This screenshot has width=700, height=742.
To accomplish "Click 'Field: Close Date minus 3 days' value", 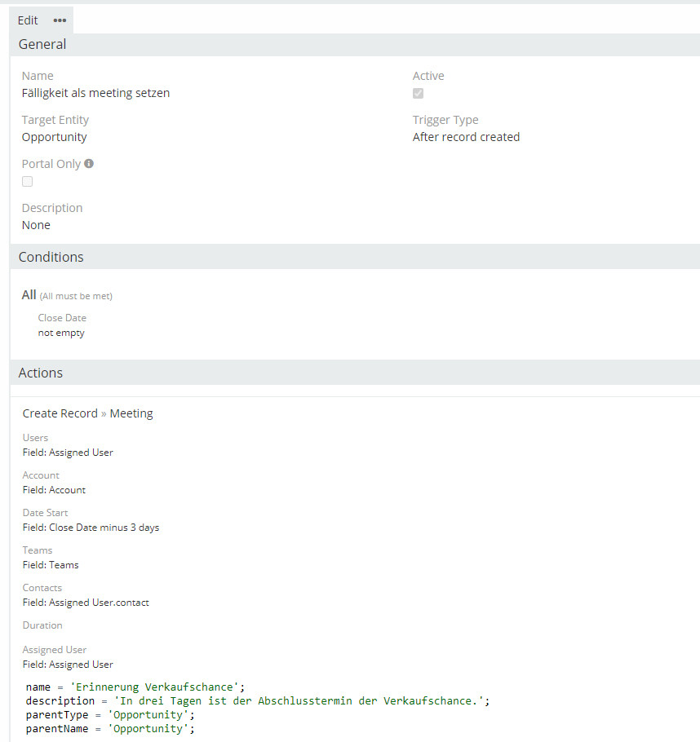I will 91,528.
